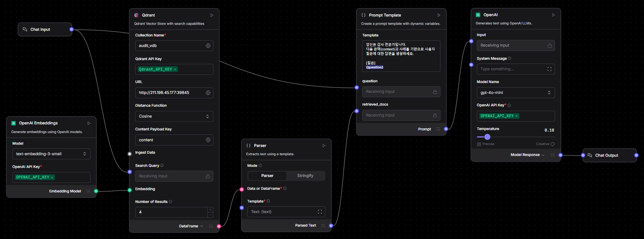Run the Qdrant component play icon

coord(212,15)
